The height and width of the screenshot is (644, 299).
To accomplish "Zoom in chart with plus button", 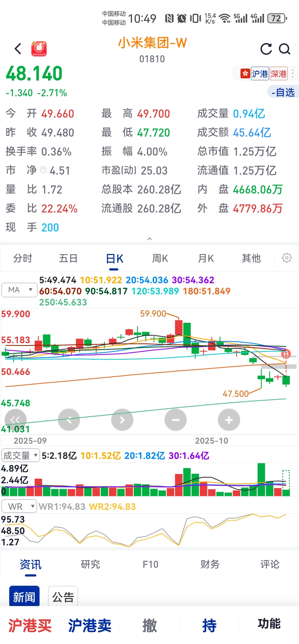I will pyautogui.click(x=229, y=420).
